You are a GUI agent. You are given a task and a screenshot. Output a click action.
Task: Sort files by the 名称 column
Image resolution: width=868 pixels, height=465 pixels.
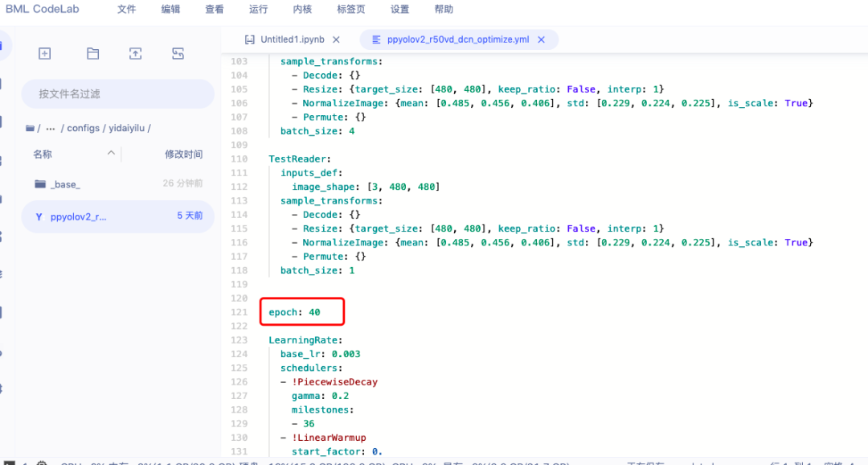[x=43, y=154]
